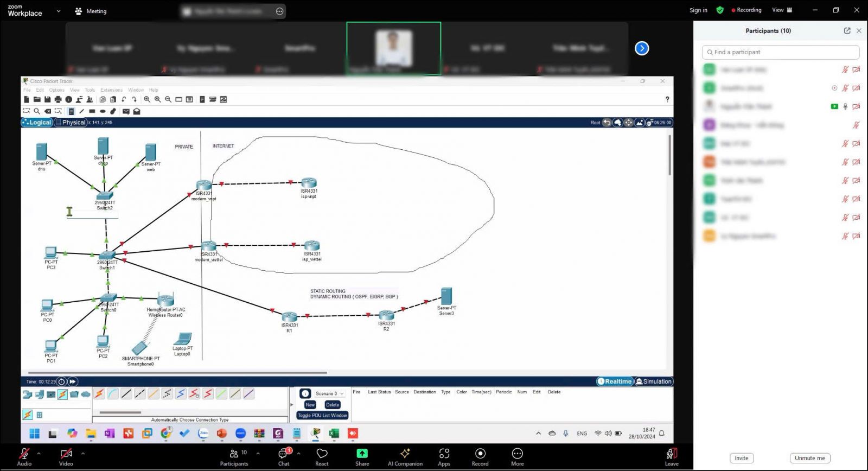Open Packet Tracer Edit menu

click(40, 90)
